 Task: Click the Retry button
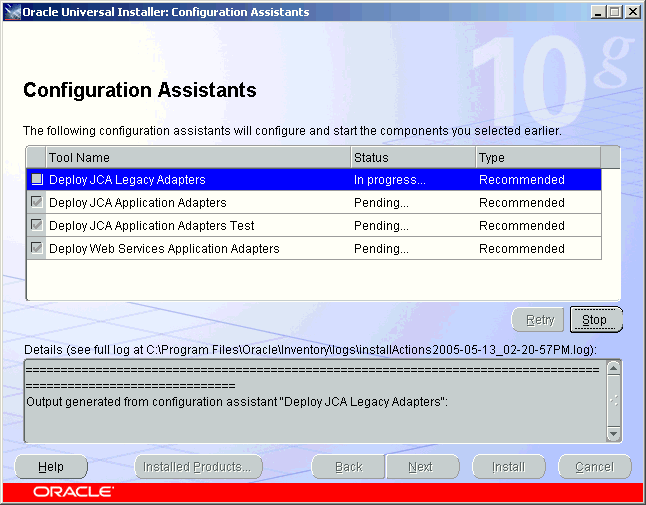click(x=538, y=320)
